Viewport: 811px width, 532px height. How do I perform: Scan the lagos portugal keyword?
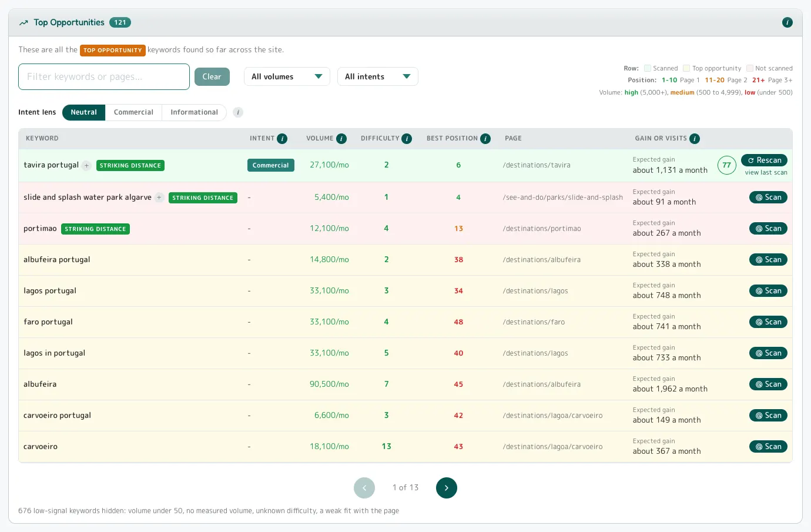768,291
